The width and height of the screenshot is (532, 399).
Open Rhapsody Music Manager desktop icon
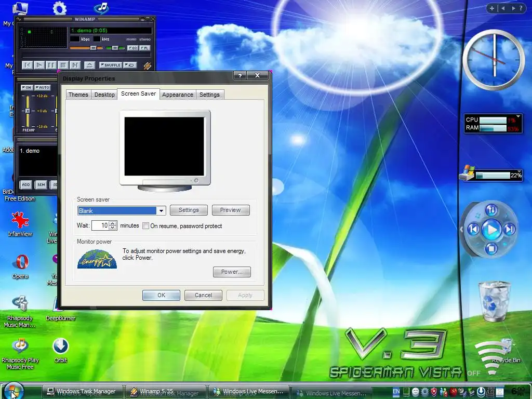pos(20,312)
